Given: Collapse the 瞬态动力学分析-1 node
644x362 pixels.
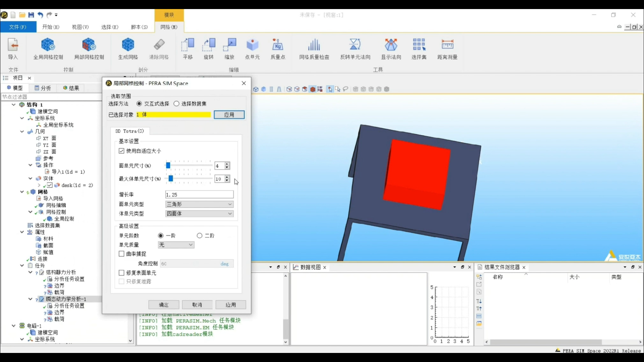Looking at the screenshot, I should [31, 299].
